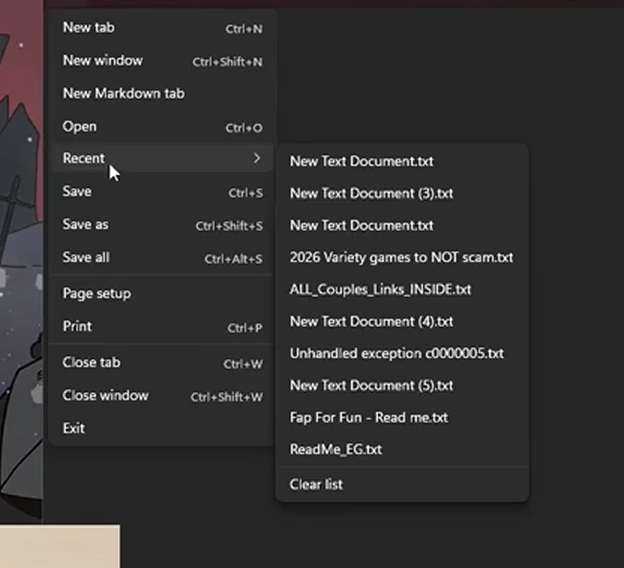Choose Close window from the menu
Screen dimensions: 624x568
click(x=162, y=396)
